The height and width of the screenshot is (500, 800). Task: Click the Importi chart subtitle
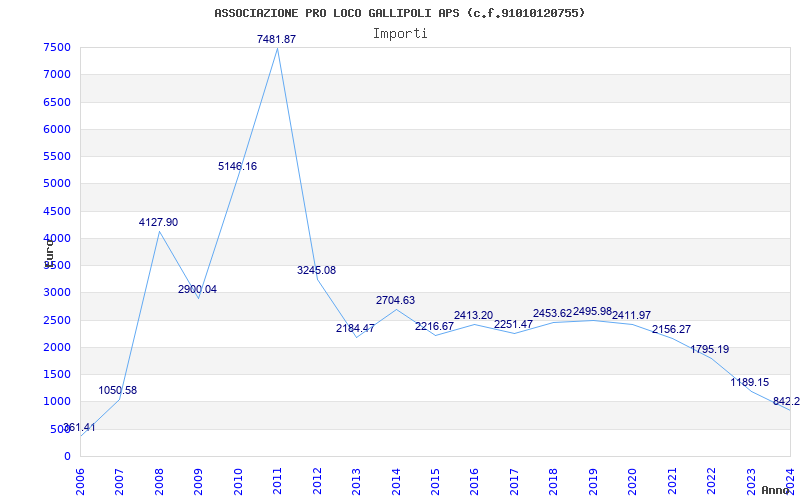pos(400,33)
